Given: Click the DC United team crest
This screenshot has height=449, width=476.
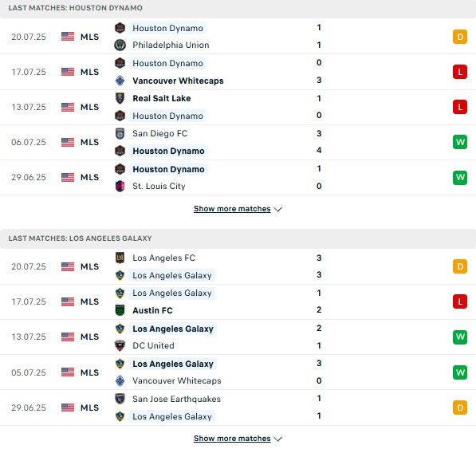Looking at the screenshot, I should click(120, 345).
